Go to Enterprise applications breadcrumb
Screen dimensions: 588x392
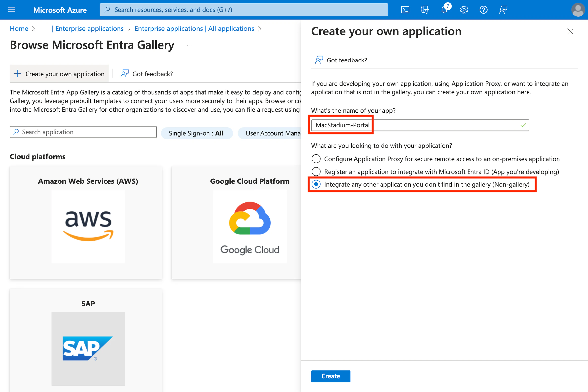[x=89, y=29]
